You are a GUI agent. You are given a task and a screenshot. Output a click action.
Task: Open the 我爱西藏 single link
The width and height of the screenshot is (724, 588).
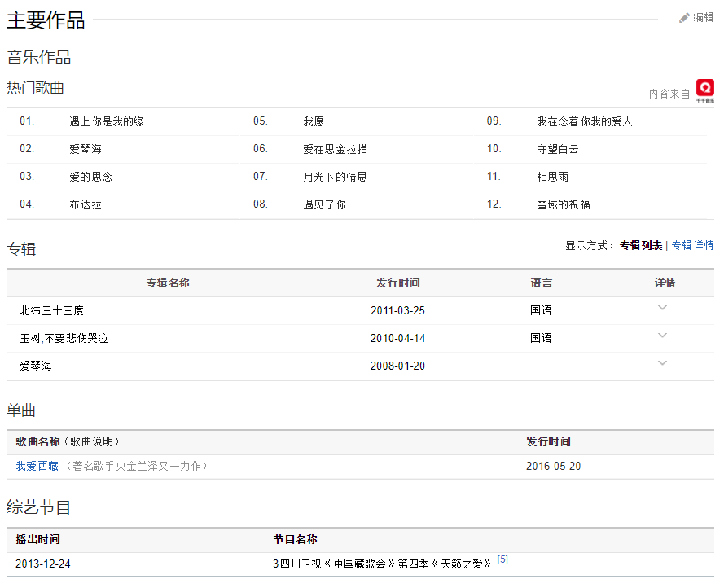click(37, 466)
